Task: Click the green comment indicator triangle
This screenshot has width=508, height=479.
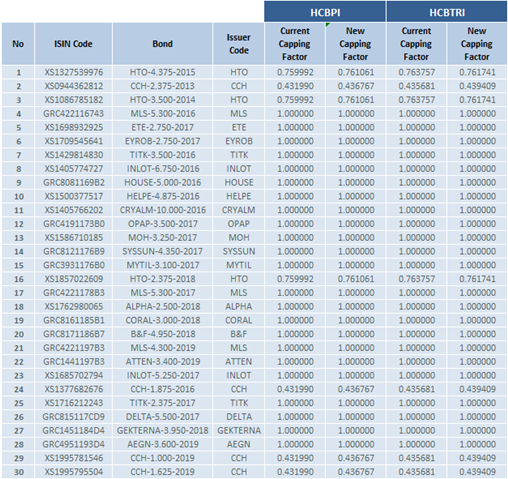Action: 328,25
